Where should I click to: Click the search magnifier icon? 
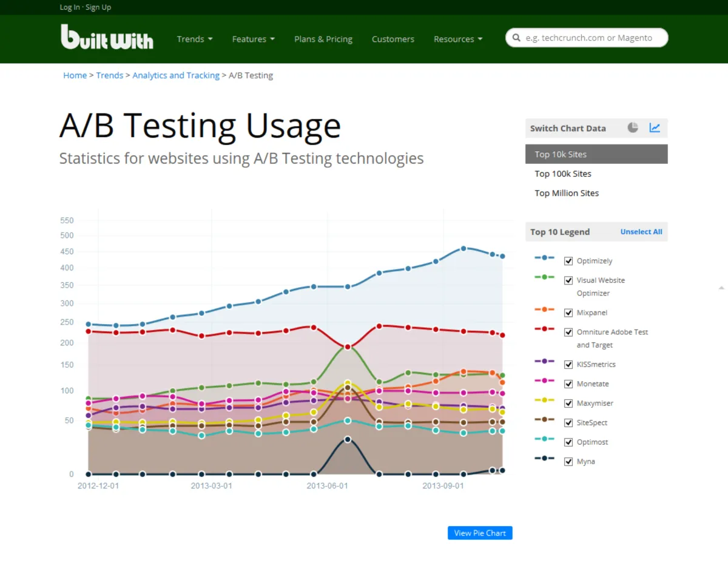coord(516,38)
